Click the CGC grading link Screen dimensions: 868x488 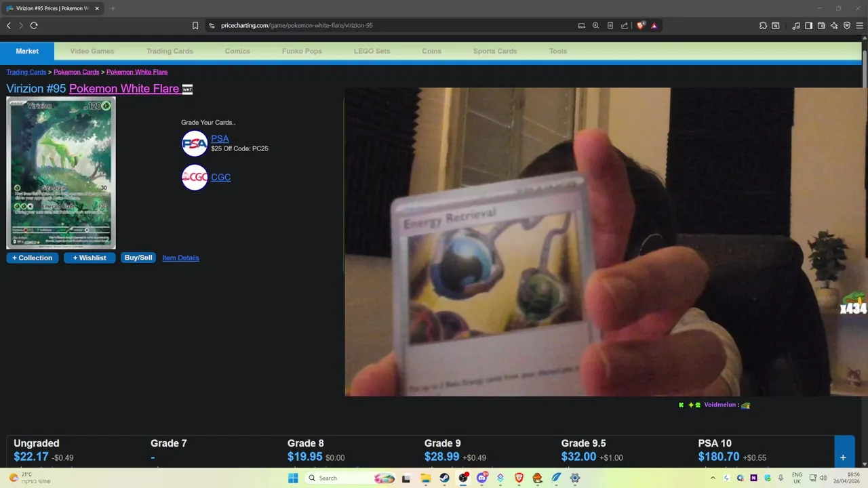[220, 177]
